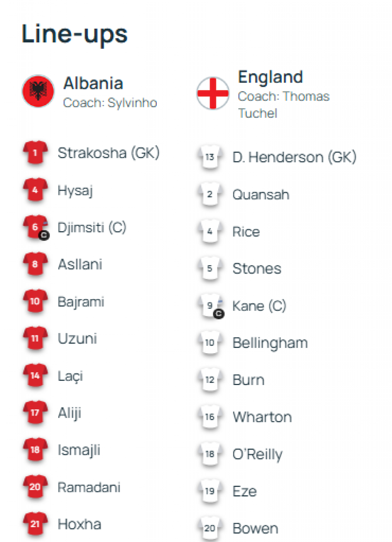This screenshot has width=392, height=542.
Task: Click Kane's white captain jersey number 9
Action: (210, 306)
